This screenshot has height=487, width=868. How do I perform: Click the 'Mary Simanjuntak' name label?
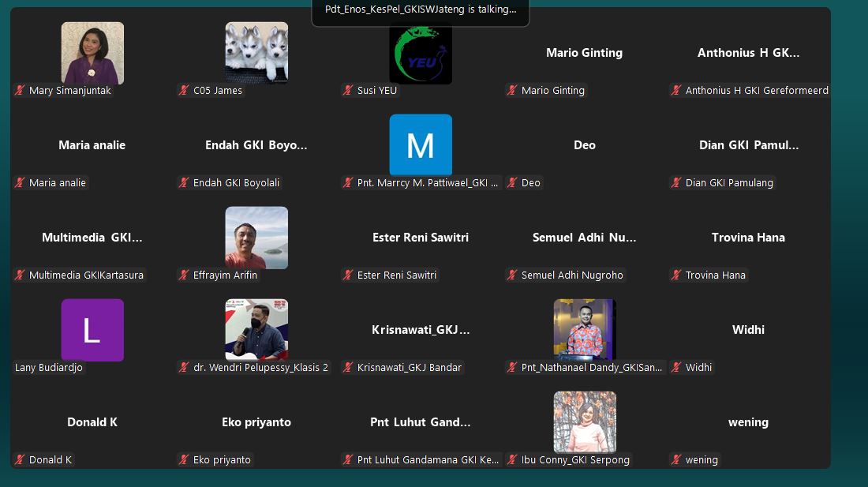(x=69, y=90)
